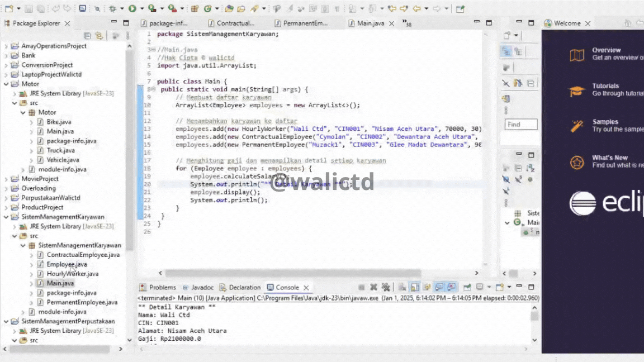Click the New Java Package icon

195,8
